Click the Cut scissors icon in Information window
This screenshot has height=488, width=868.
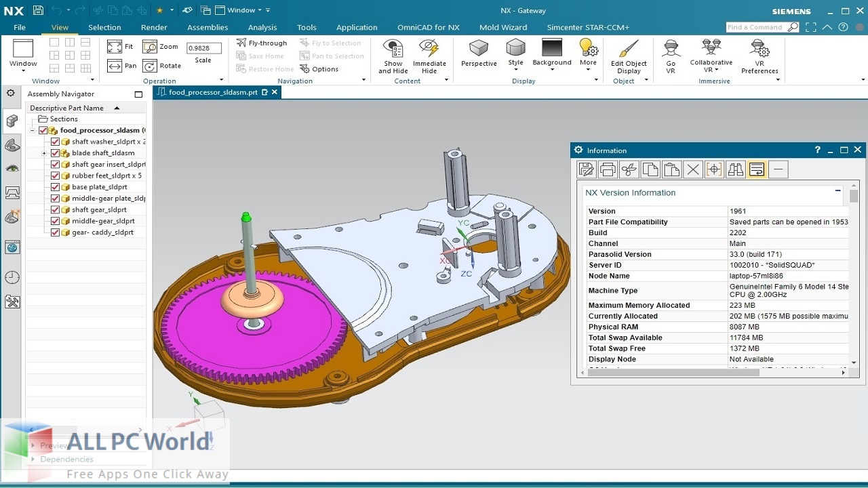(x=629, y=169)
